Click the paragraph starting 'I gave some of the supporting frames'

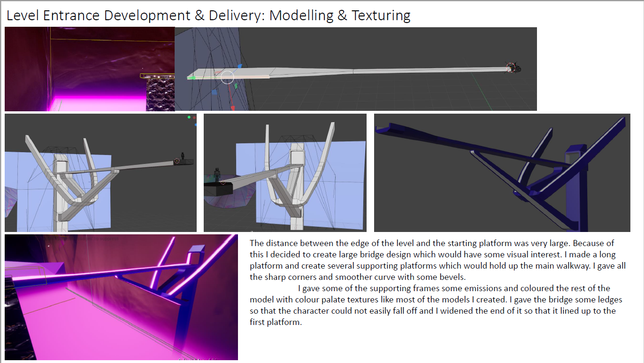click(436, 305)
